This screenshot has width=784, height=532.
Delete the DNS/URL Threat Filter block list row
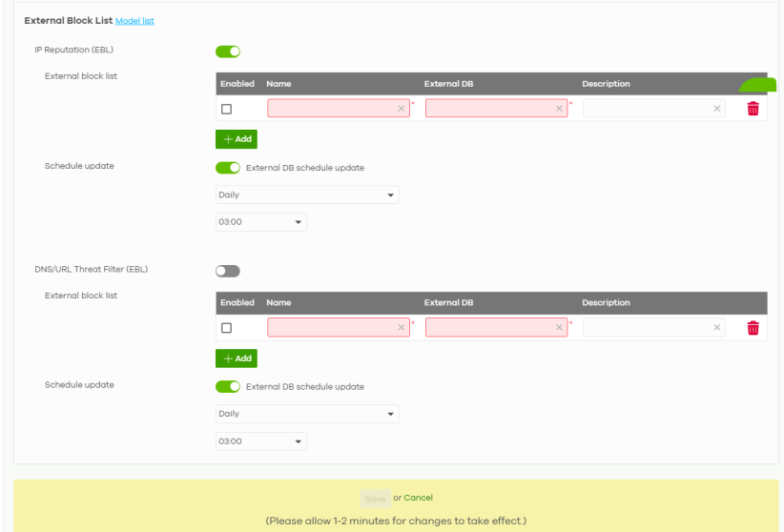[x=753, y=328]
